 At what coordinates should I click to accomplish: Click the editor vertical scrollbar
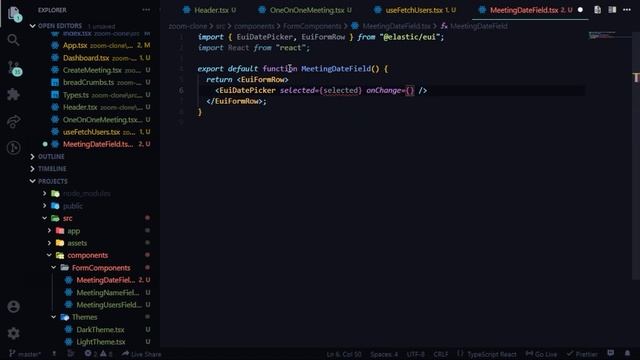636,156
